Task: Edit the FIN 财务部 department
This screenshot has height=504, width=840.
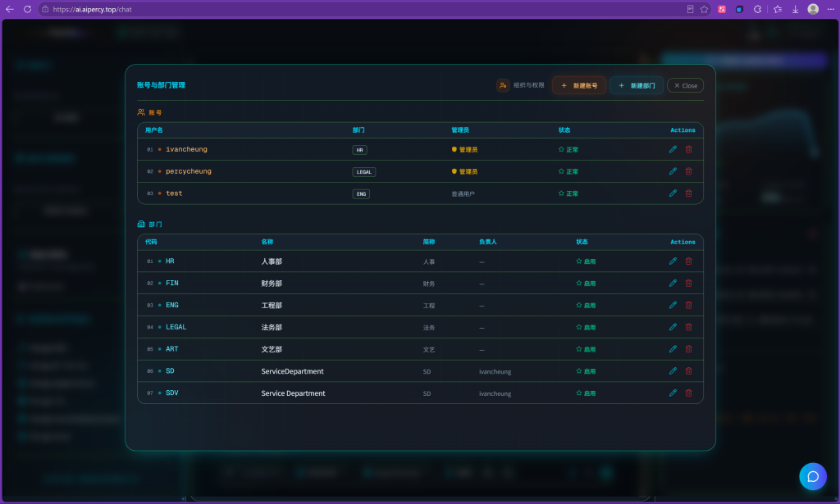Action: click(673, 283)
